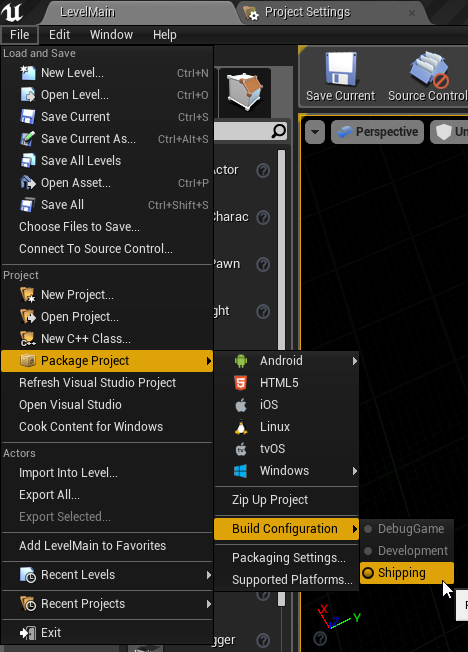The width and height of the screenshot is (468, 652).
Task: Open the viewport options dropdown arrow
Action: click(x=315, y=132)
